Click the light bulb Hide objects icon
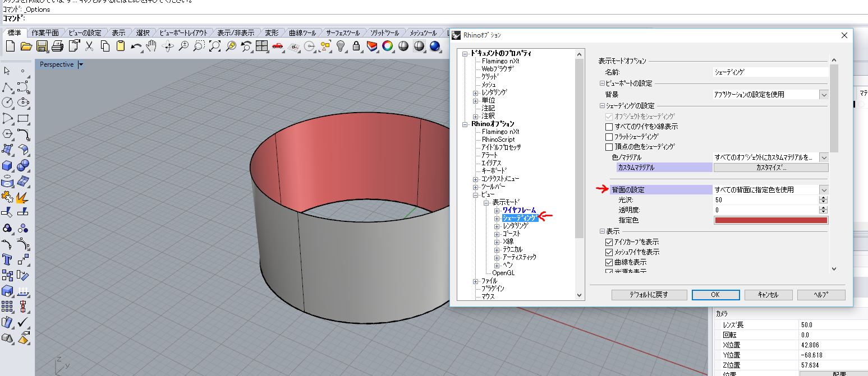The height and width of the screenshot is (376, 868). [340, 46]
